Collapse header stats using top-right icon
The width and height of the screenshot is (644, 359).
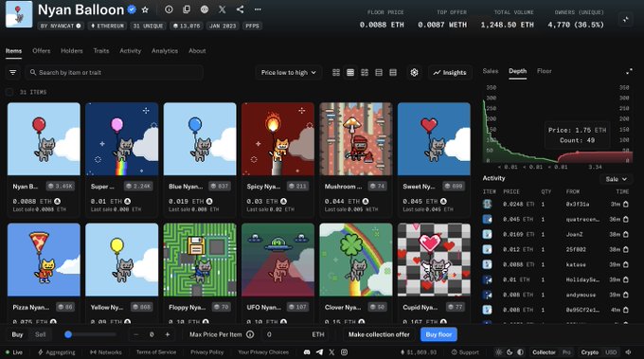(625, 19)
